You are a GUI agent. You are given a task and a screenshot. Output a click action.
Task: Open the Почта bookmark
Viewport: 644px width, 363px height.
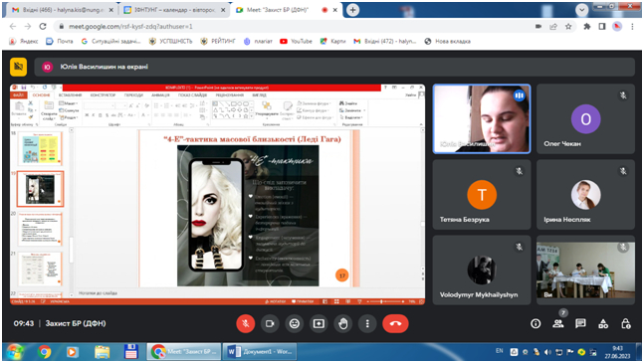tap(60, 42)
